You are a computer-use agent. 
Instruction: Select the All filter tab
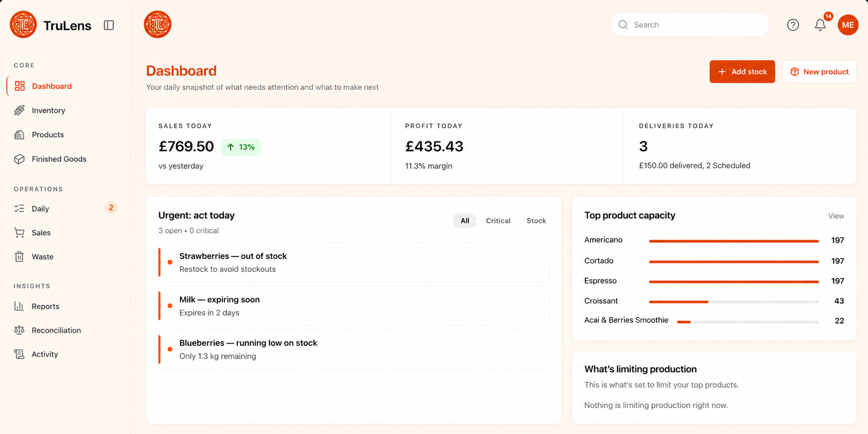(x=465, y=221)
